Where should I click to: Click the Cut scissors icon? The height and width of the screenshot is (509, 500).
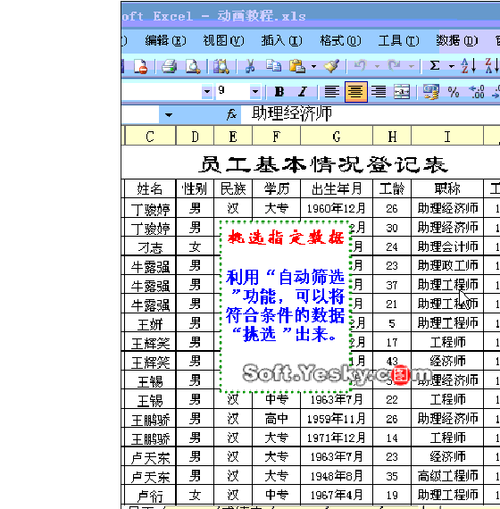click(250, 66)
